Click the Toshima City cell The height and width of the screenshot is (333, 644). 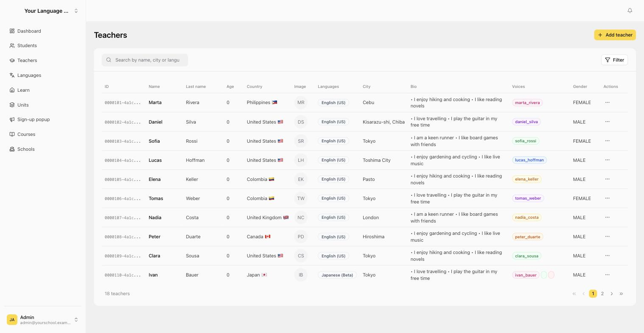pos(377,160)
